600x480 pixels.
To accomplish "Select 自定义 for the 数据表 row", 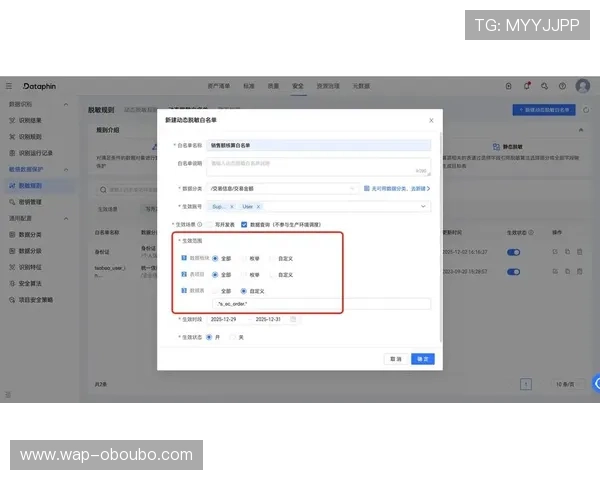I will pyautogui.click(x=244, y=291).
